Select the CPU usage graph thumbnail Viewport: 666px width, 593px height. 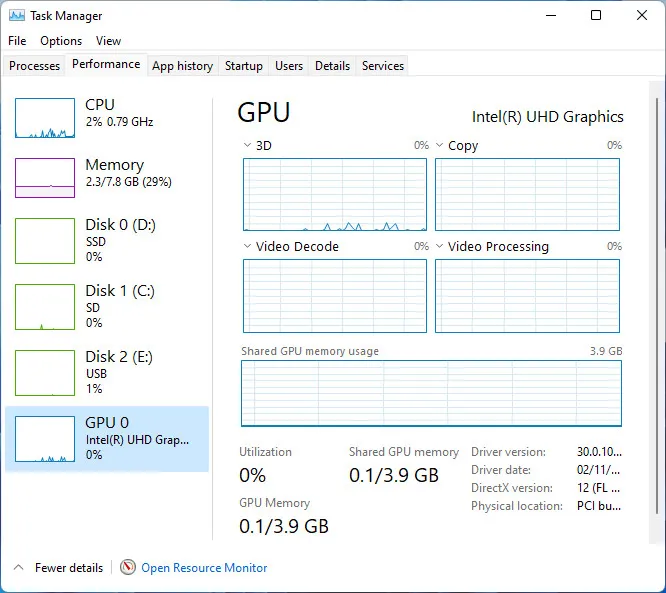coord(45,118)
